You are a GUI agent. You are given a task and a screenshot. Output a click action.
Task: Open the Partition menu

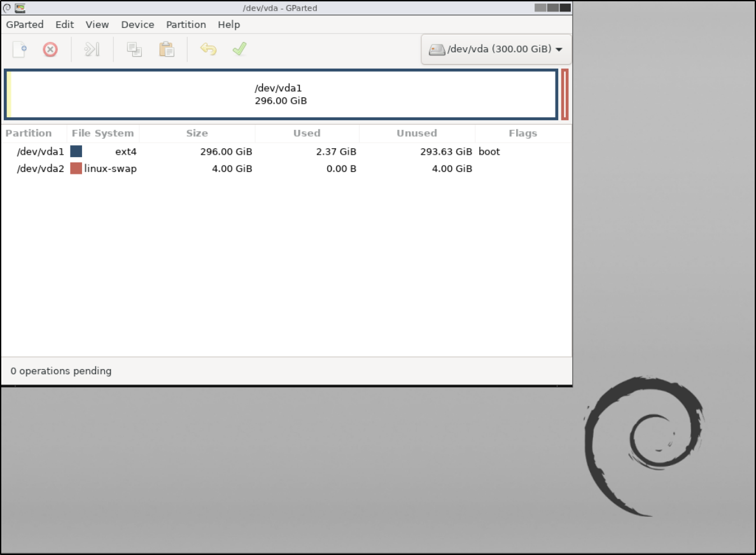point(186,25)
